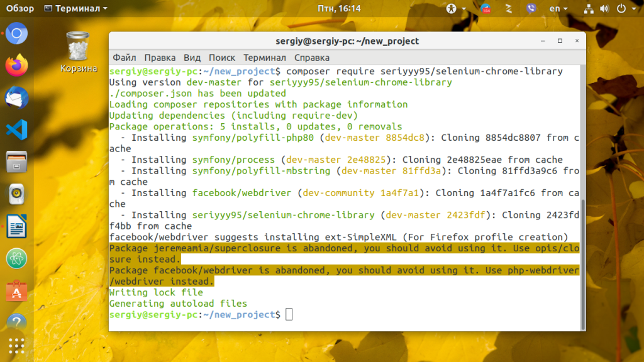Open the Правка menu

160,58
